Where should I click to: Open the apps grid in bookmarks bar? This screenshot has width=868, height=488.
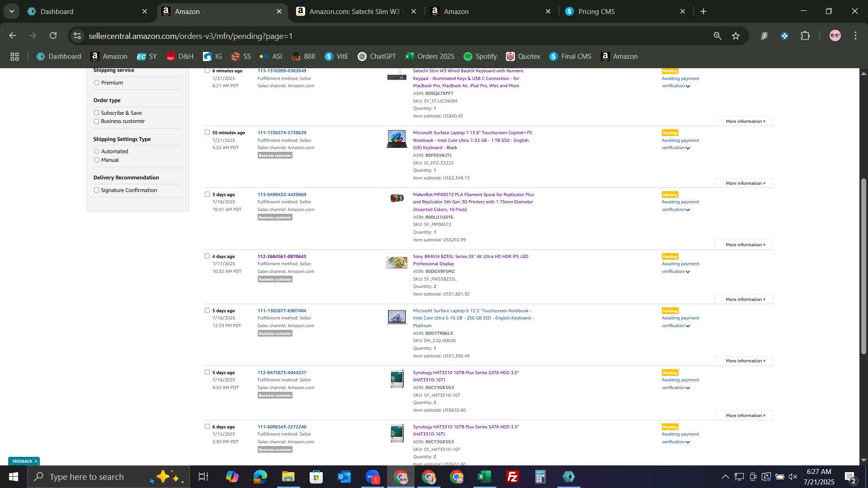(14, 56)
